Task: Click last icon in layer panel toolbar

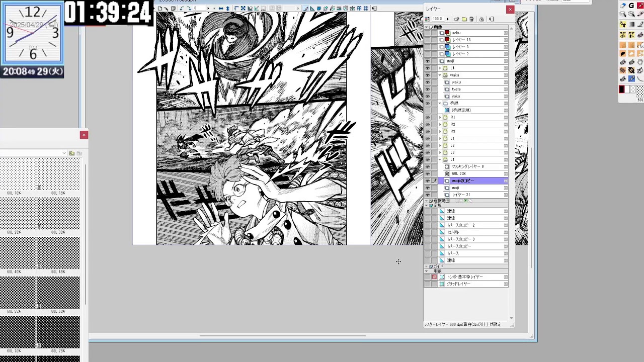Action: (x=492, y=19)
